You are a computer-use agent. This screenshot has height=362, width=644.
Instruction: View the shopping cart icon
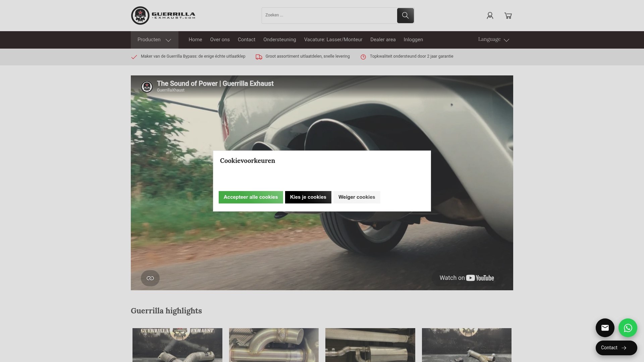pos(508,15)
